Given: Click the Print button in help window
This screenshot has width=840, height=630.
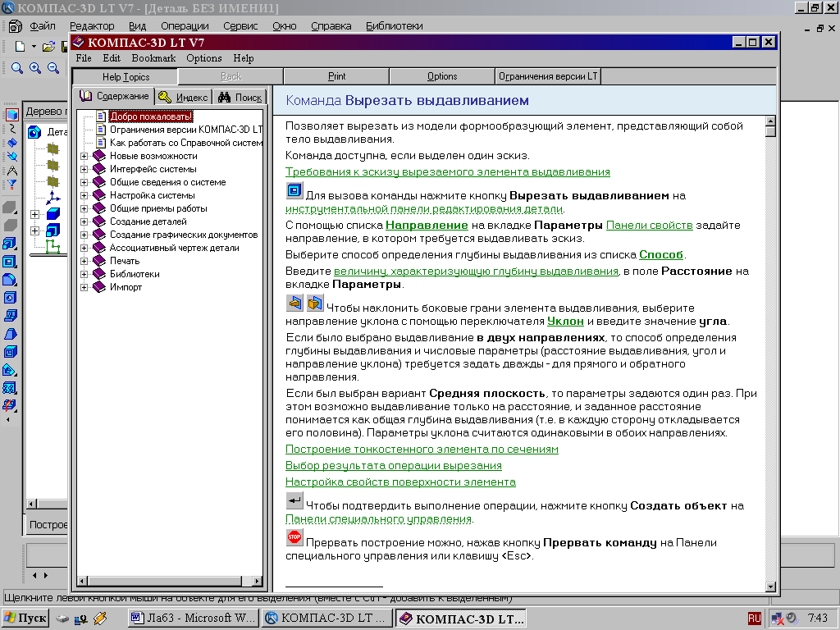Looking at the screenshot, I should click(x=336, y=76).
